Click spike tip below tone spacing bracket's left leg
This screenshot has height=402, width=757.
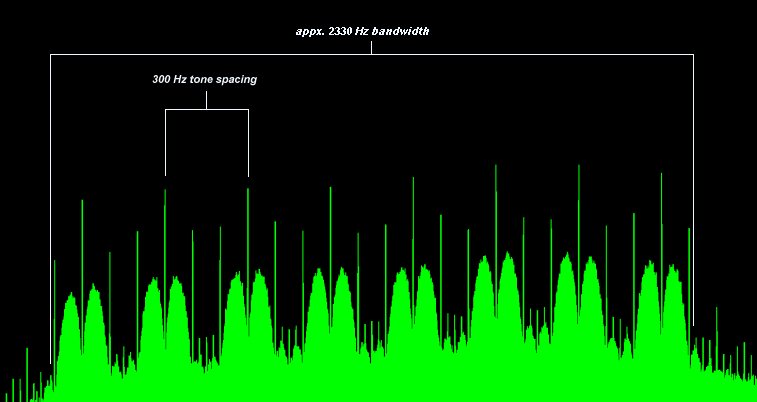coord(165,192)
